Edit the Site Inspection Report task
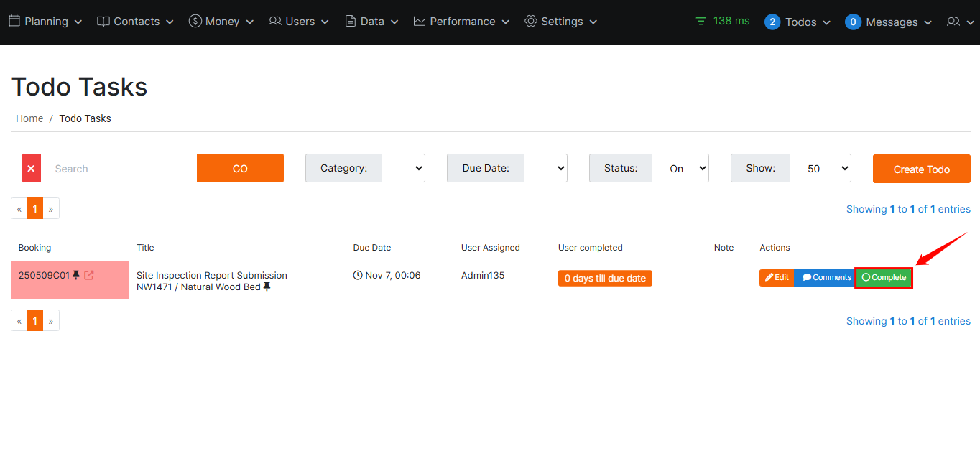Viewport: 980px width, 451px height. pos(777,278)
